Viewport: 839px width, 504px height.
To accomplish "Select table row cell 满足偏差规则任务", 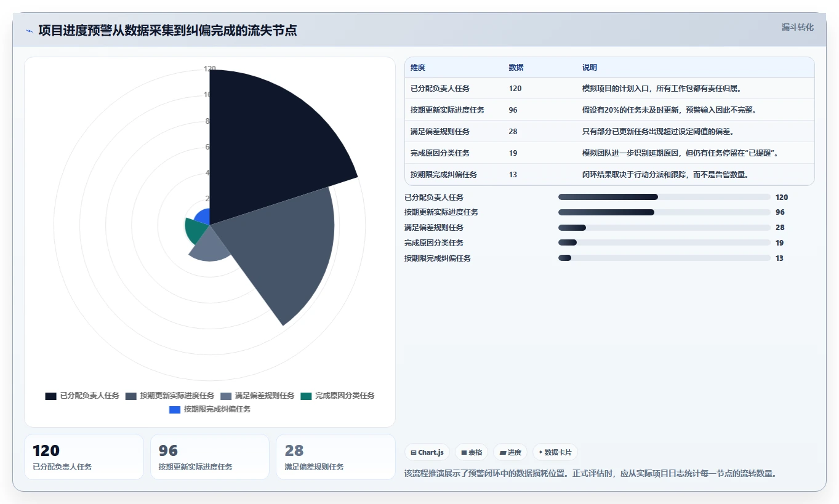I will [x=440, y=132].
